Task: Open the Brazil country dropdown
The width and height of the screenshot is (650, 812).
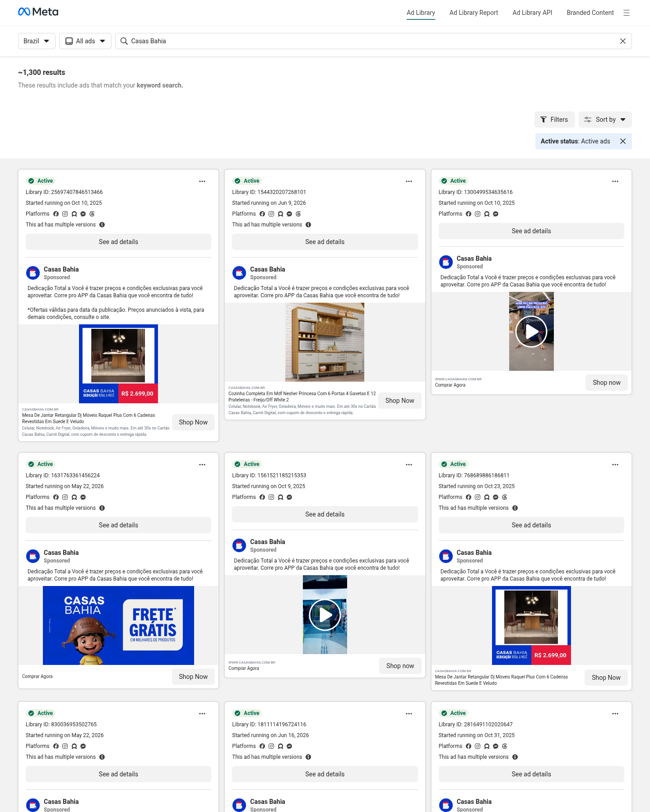Action: click(x=37, y=41)
